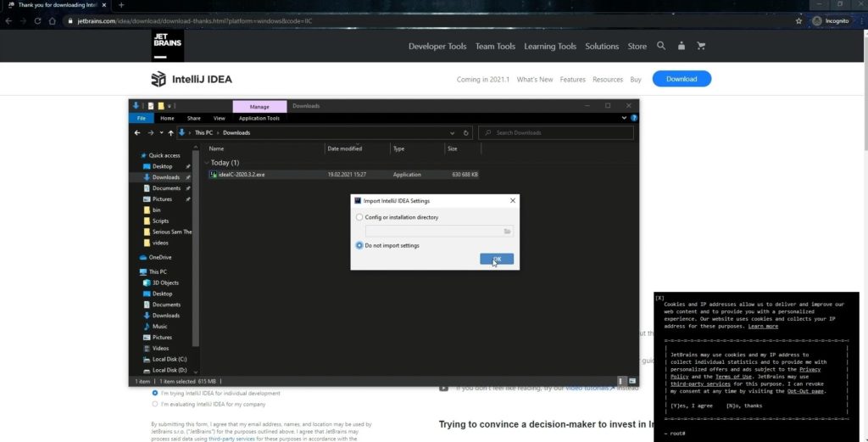Open the Explorer address bar history dropdown
868x442 pixels.
coord(453,133)
